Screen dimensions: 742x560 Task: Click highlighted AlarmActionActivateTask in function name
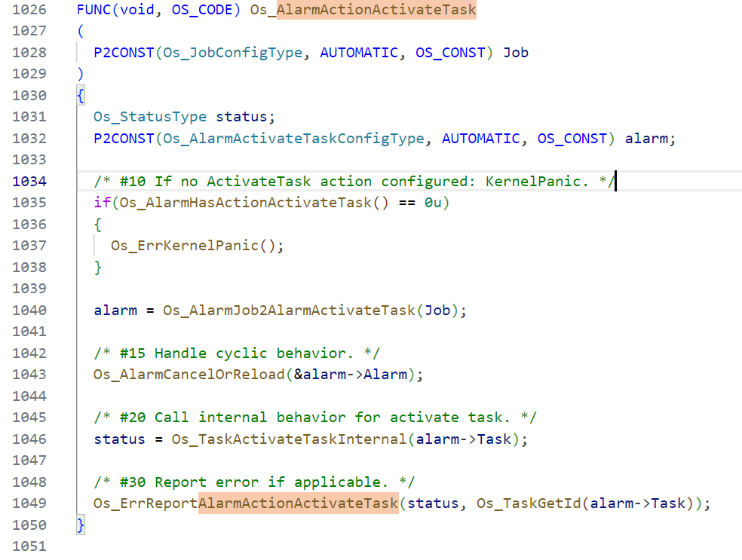pos(376,10)
